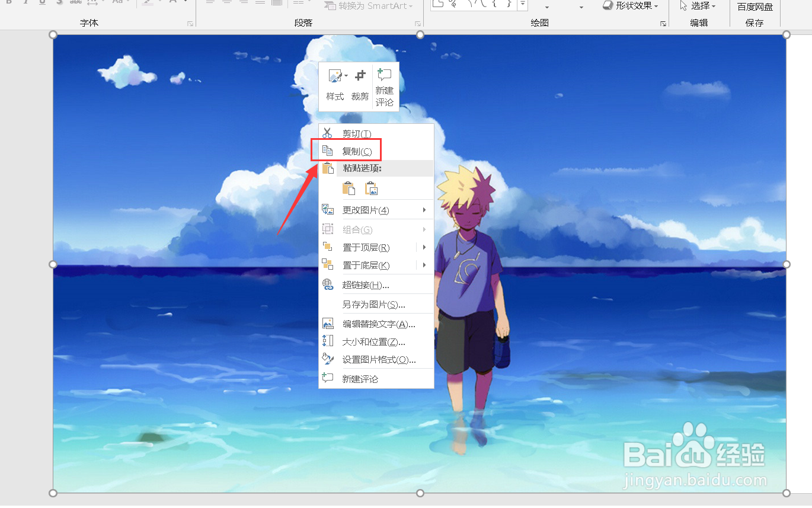812x508 pixels.
Task: Click the Cut (剪切) context menu entry
Action: click(x=376, y=133)
